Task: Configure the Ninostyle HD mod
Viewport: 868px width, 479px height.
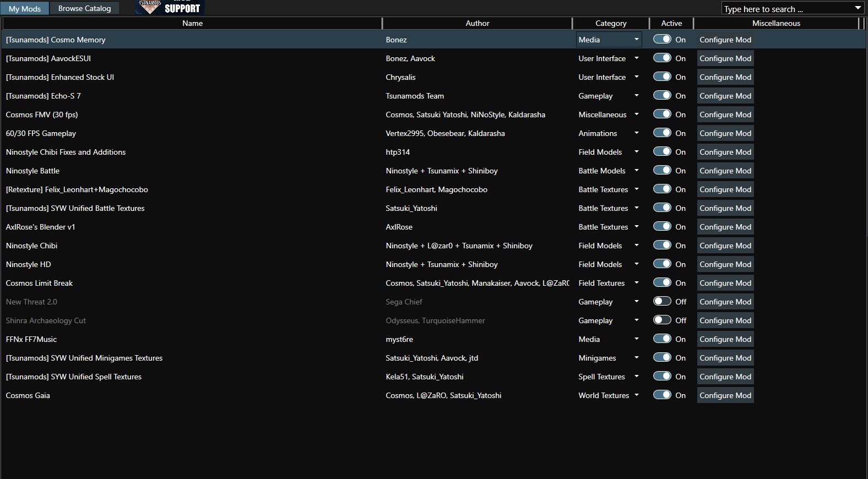Action: pyautogui.click(x=725, y=264)
